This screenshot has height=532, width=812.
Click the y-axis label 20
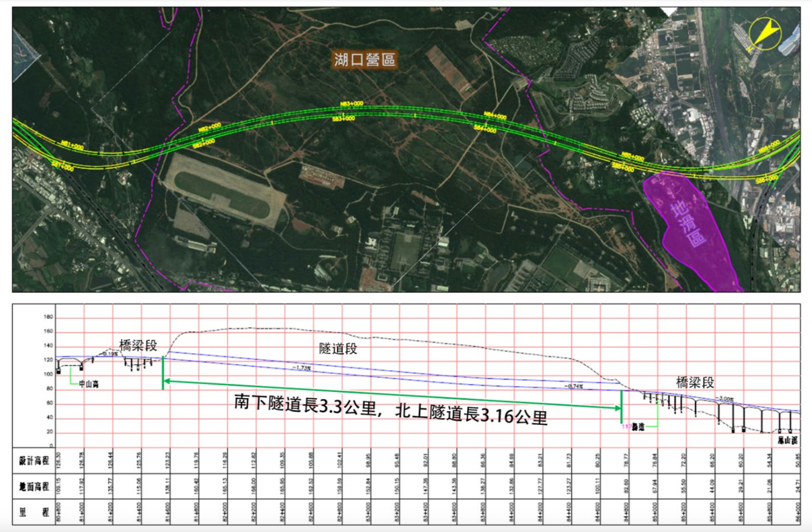click(50, 432)
